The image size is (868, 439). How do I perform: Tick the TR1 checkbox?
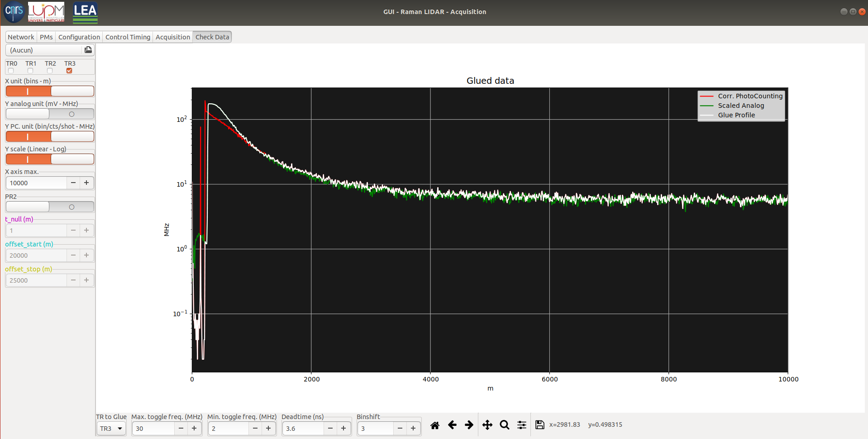(x=30, y=71)
